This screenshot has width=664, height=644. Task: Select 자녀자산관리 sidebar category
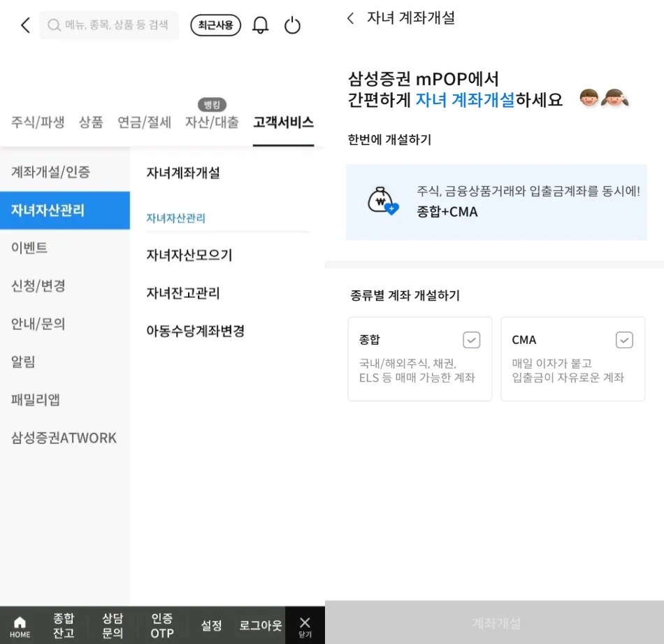click(65, 210)
